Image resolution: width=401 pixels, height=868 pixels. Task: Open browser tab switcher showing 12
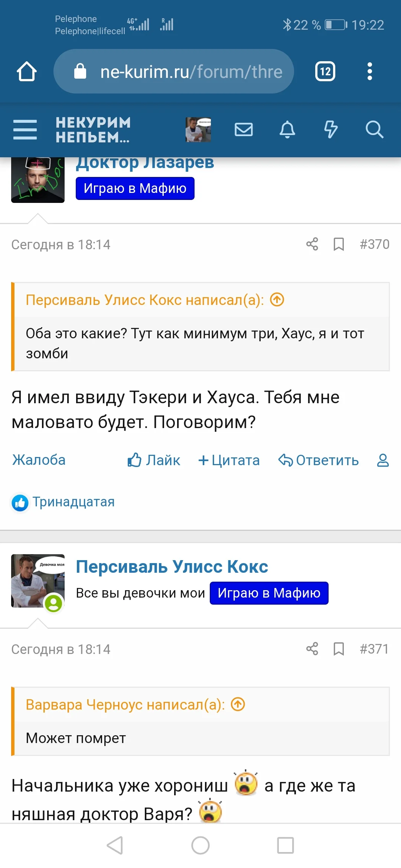[x=325, y=71]
